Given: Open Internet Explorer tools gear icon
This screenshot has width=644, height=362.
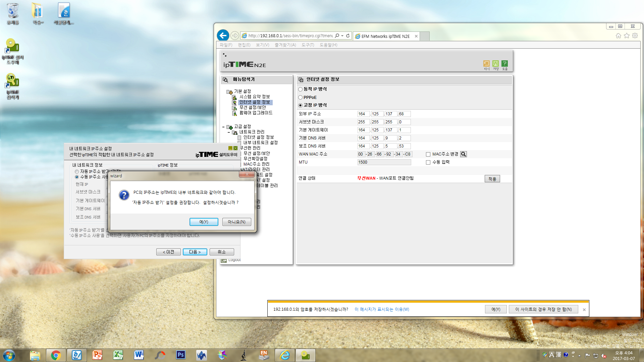Looking at the screenshot, I should pos(635,36).
